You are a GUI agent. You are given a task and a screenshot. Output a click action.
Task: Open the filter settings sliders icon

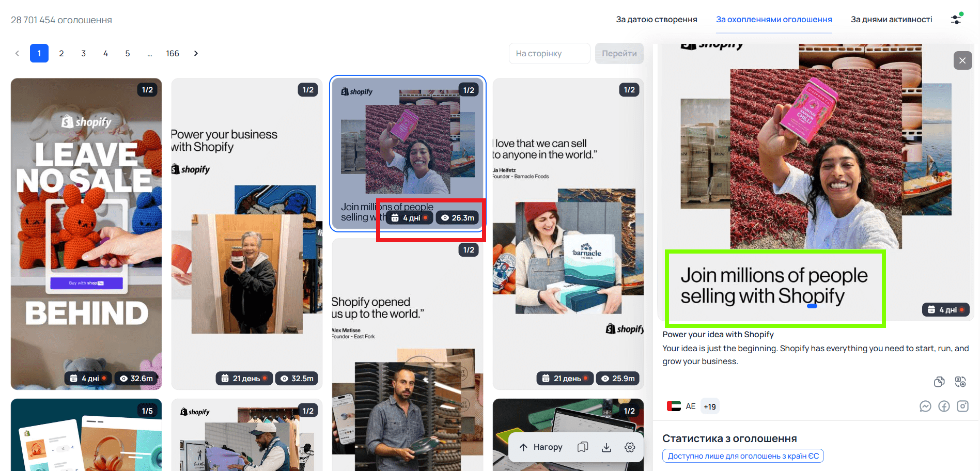pos(956,19)
